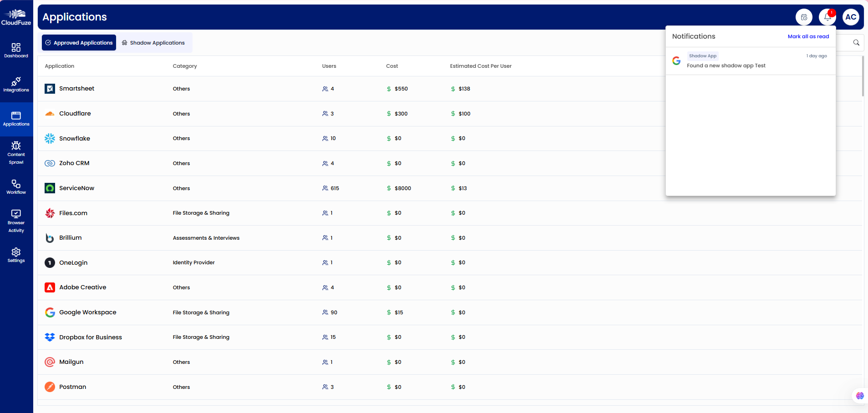
Task: Click the notification bell icon
Action: tap(827, 17)
